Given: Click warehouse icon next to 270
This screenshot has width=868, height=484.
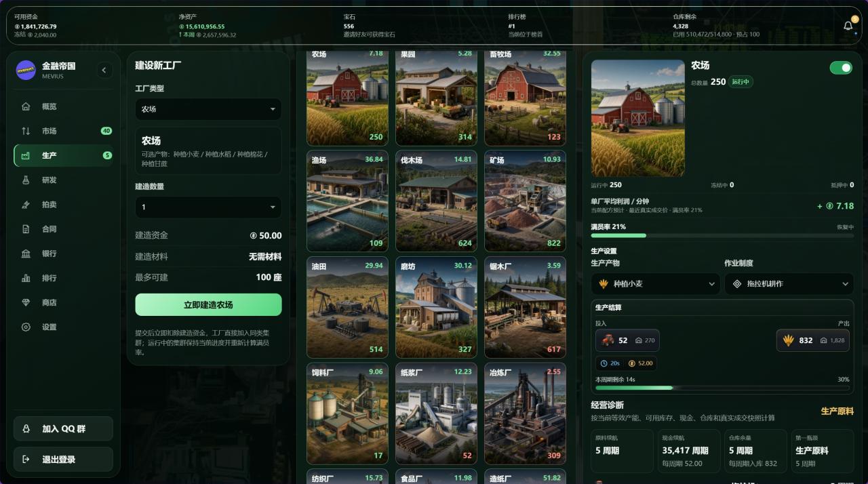Looking at the screenshot, I should pyautogui.click(x=639, y=340).
